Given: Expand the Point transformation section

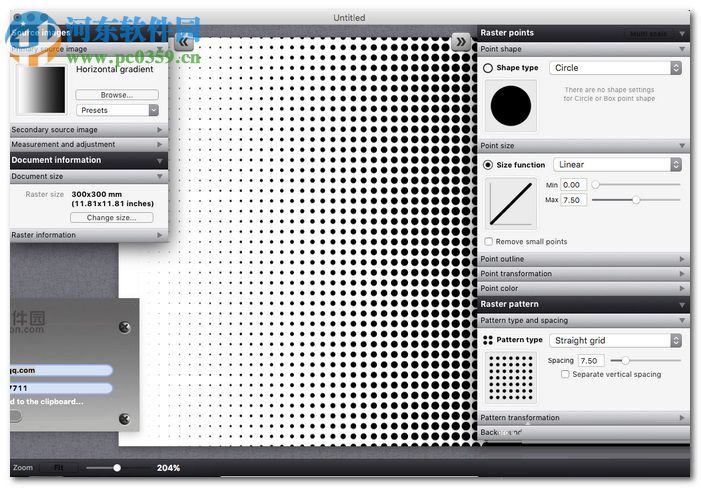Looking at the screenshot, I should pyautogui.click(x=584, y=273).
